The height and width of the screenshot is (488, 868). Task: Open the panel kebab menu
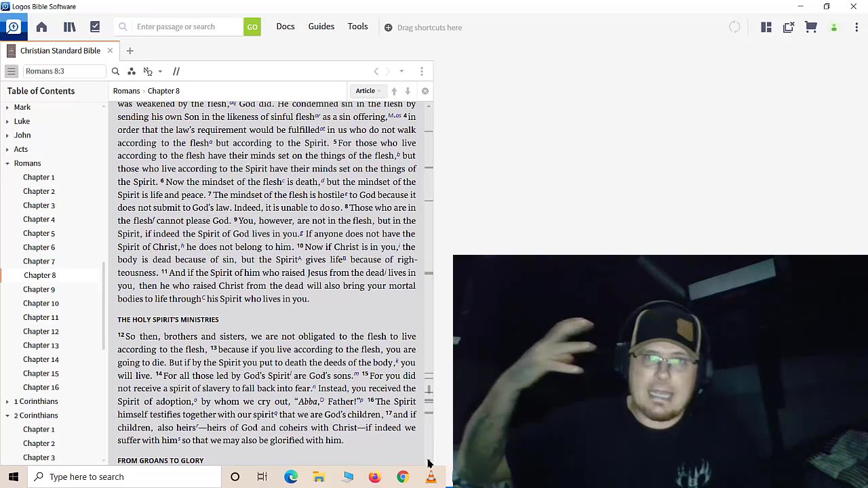[x=422, y=71]
